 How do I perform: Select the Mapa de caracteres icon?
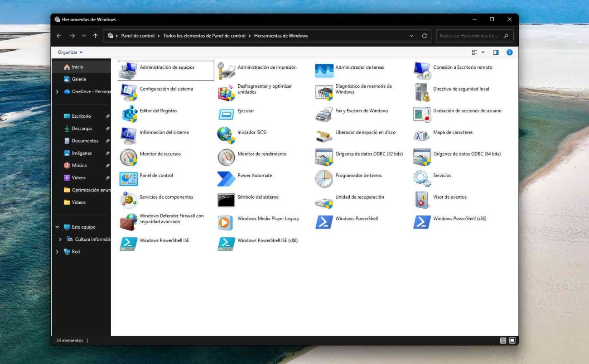(x=422, y=135)
